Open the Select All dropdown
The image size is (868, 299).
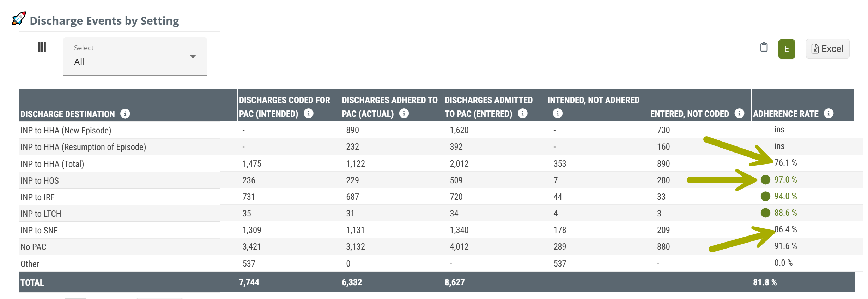135,56
